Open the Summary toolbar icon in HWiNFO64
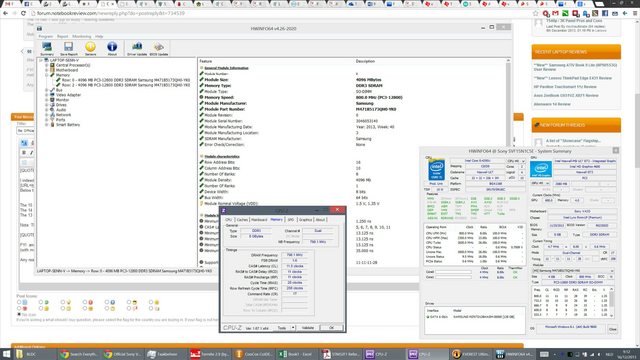 point(47,48)
